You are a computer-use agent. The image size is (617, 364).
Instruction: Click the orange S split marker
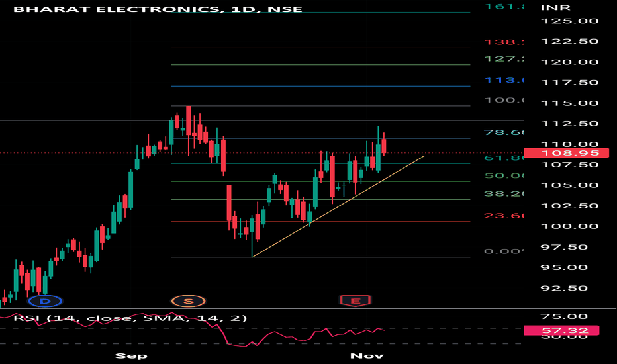(x=189, y=301)
